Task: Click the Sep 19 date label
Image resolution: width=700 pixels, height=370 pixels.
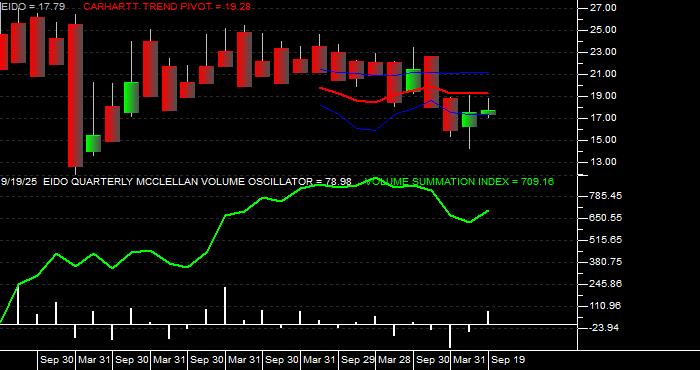Action: 508,360
